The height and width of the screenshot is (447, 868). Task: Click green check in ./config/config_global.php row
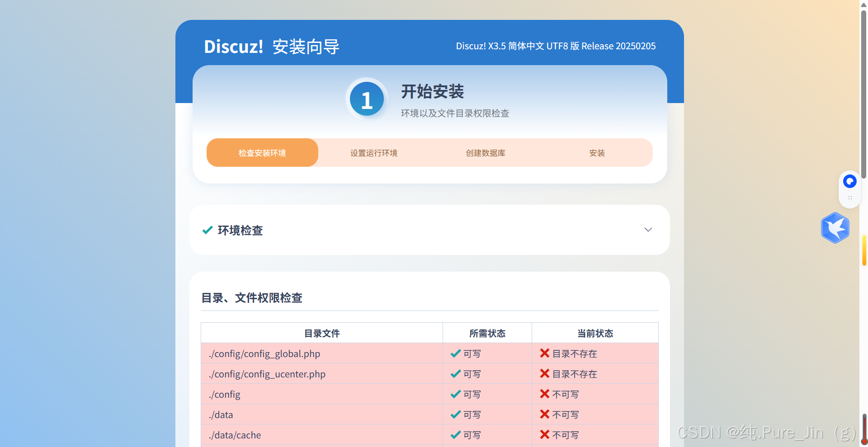pos(456,353)
